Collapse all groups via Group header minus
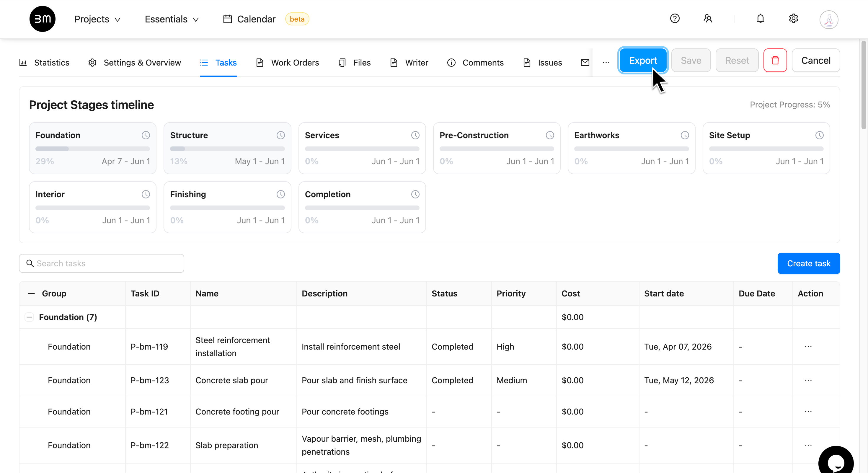 pyautogui.click(x=31, y=293)
